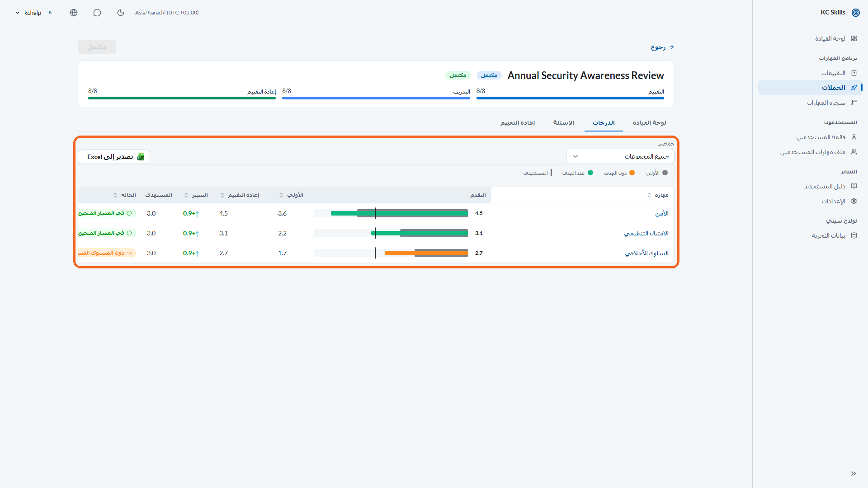Open لوحة القيادة in sidebar
868x488 pixels.
(x=835, y=38)
